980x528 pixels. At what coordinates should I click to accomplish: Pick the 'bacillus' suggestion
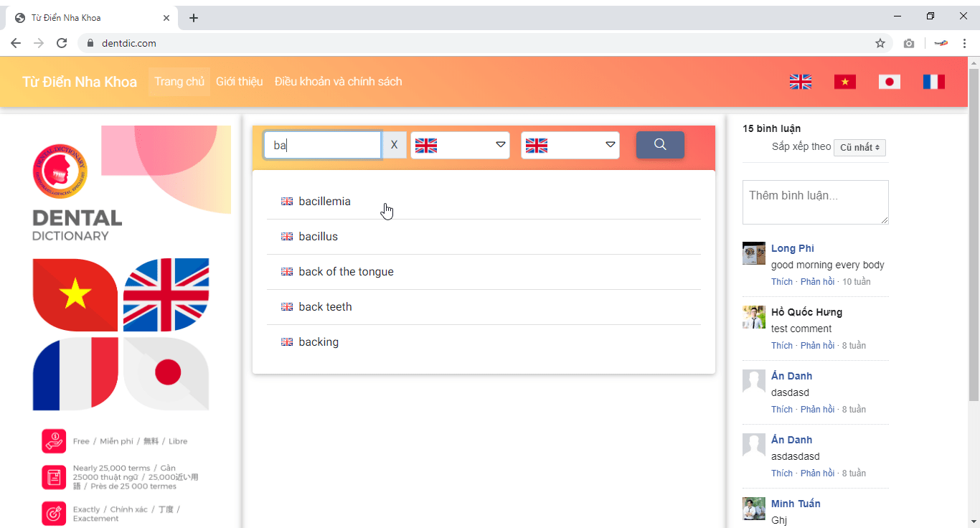[319, 237]
